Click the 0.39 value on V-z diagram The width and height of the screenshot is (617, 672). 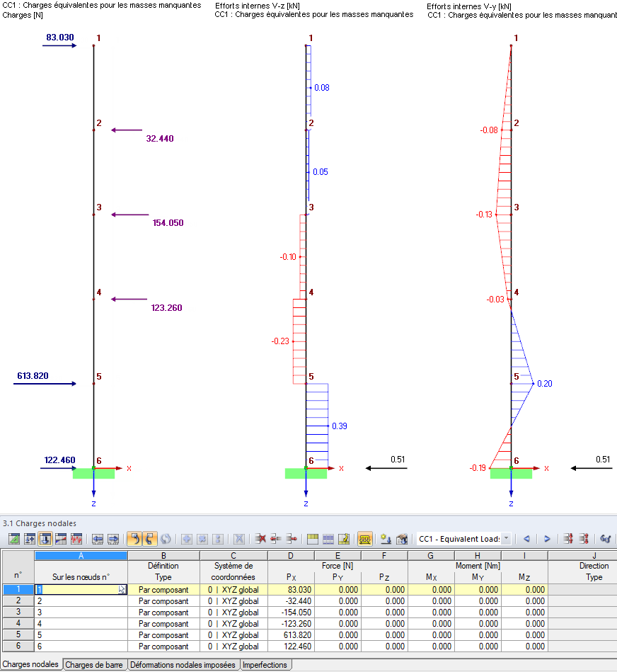point(340,426)
